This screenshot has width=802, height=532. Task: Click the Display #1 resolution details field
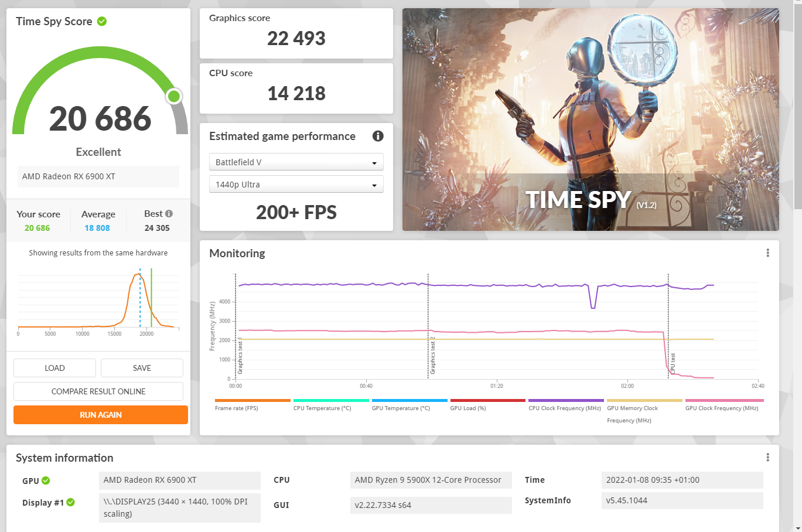(180, 507)
